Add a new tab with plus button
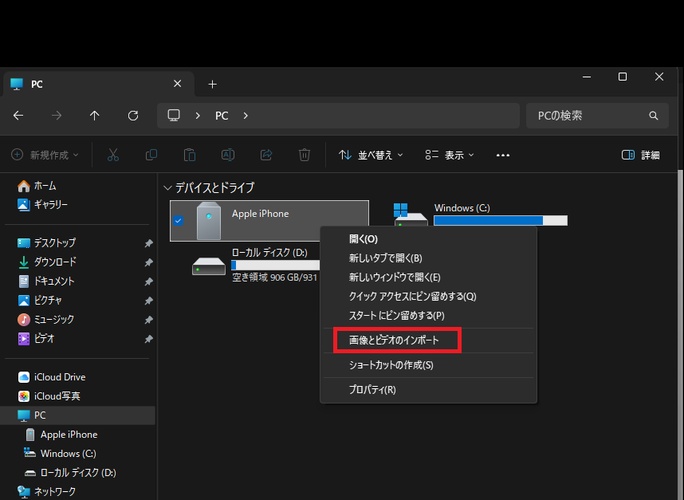684x500 pixels. click(212, 84)
